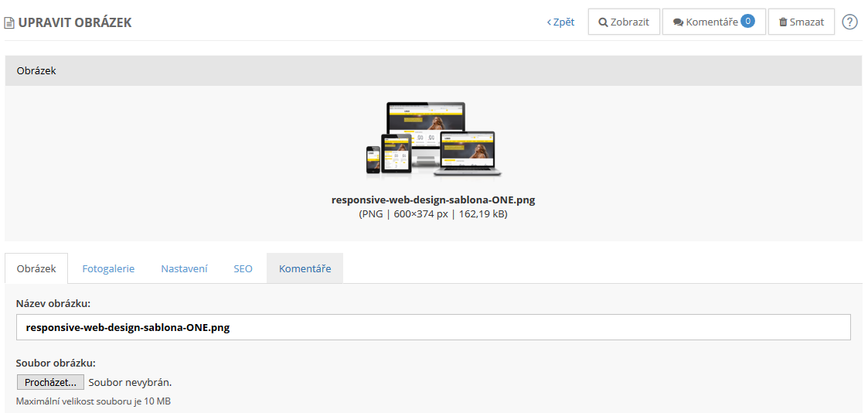Click the blue comment count badge

[x=747, y=21]
